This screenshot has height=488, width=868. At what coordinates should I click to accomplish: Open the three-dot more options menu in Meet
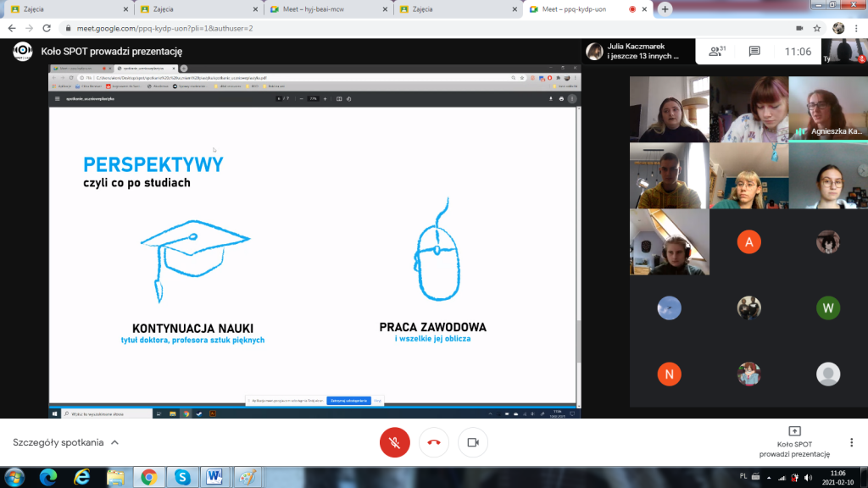click(x=851, y=442)
